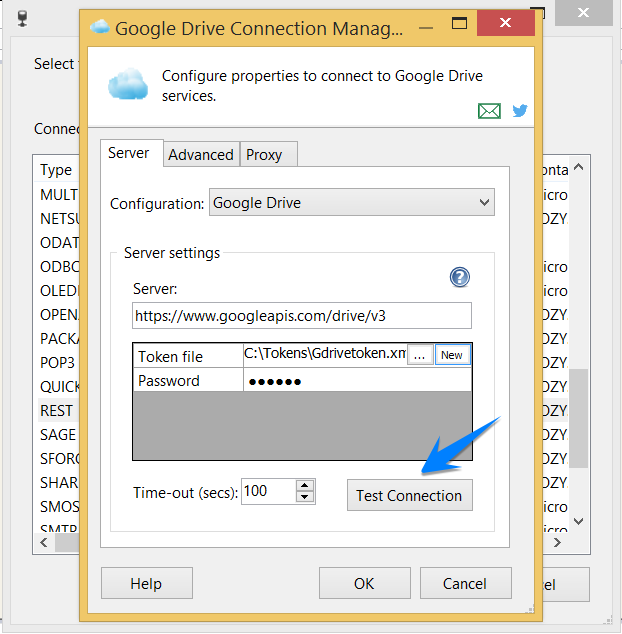622x634 pixels.
Task: Switch to the Advanced tab
Action: [x=201, y=155]
